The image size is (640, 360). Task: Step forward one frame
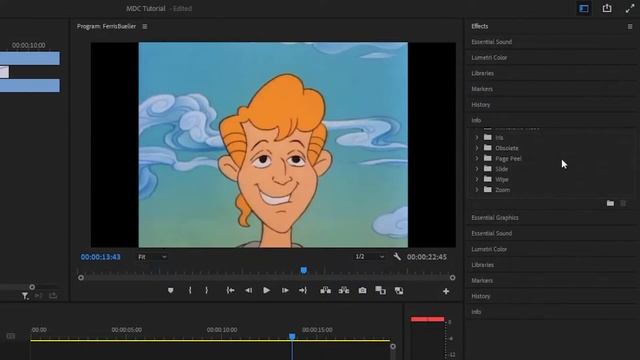pyautogui.click(x=285, y=290)
